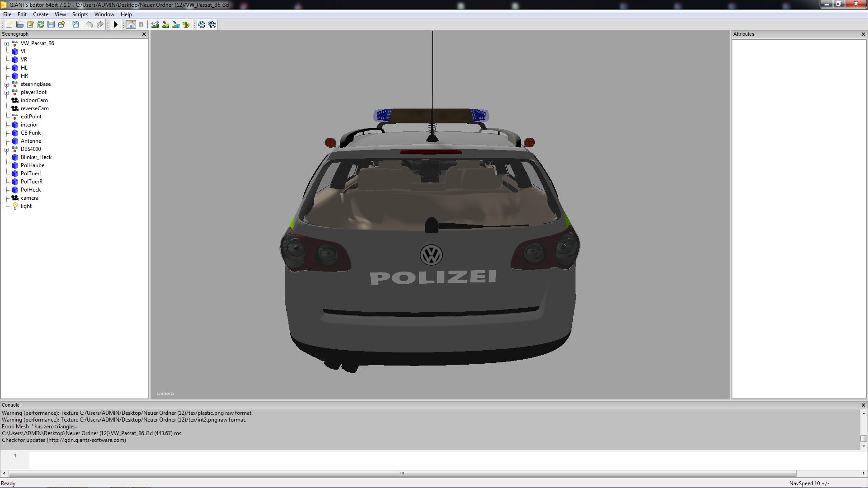
Task: Close the Scenegraph panel
Action: click(144, 34)
